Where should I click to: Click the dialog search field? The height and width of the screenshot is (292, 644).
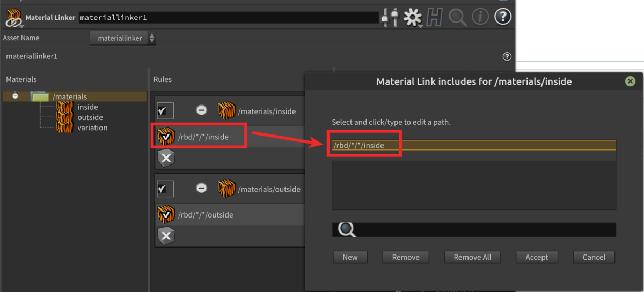point(474,230)
